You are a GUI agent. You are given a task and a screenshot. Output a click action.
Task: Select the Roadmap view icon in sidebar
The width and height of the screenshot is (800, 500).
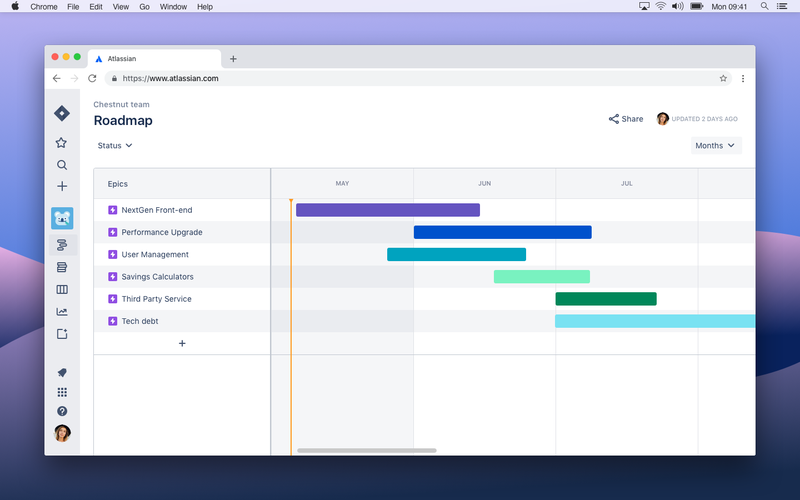tap(62, 245)
